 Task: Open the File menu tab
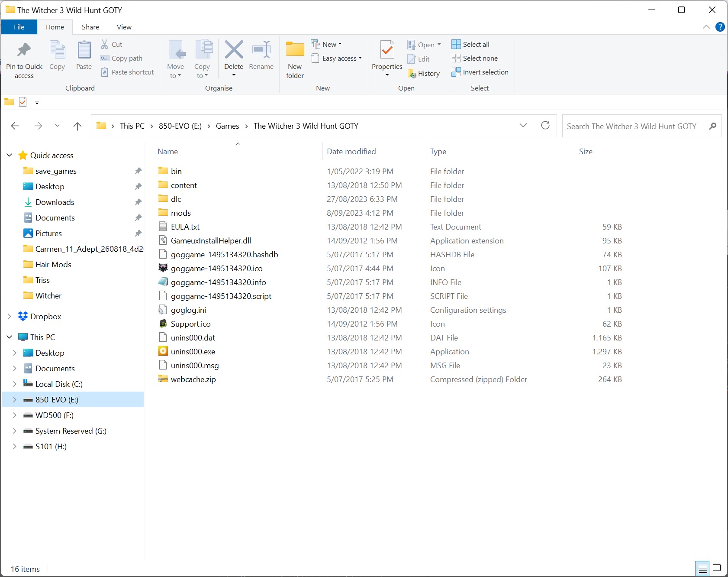[19, 27]
